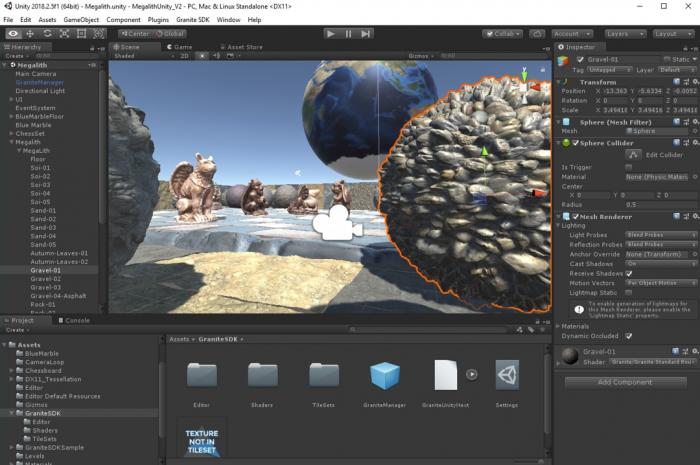Switch to the Game tab
This screenshot has height=465, width=700.
pyautogui.click(x=179, y=47)
